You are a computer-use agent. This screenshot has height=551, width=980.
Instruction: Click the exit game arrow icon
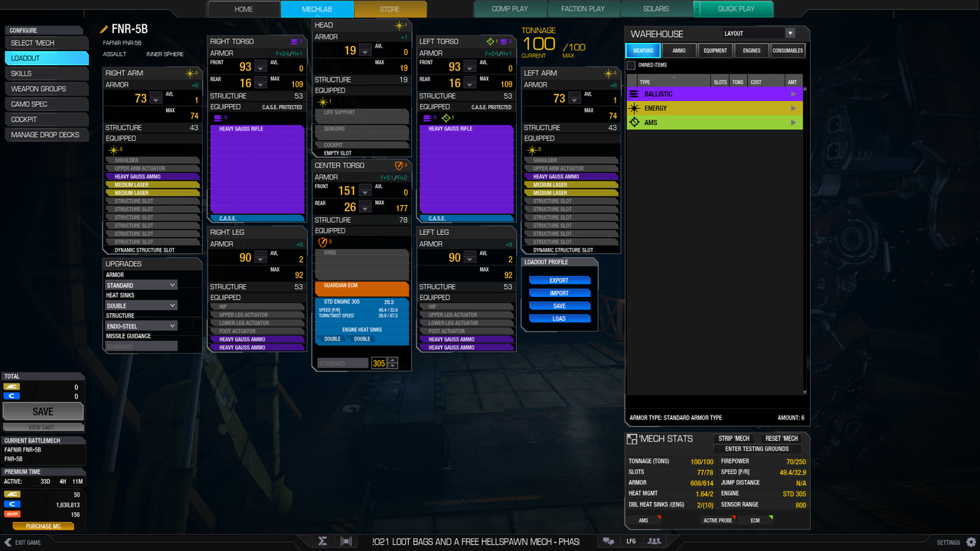tap(7, 542)
